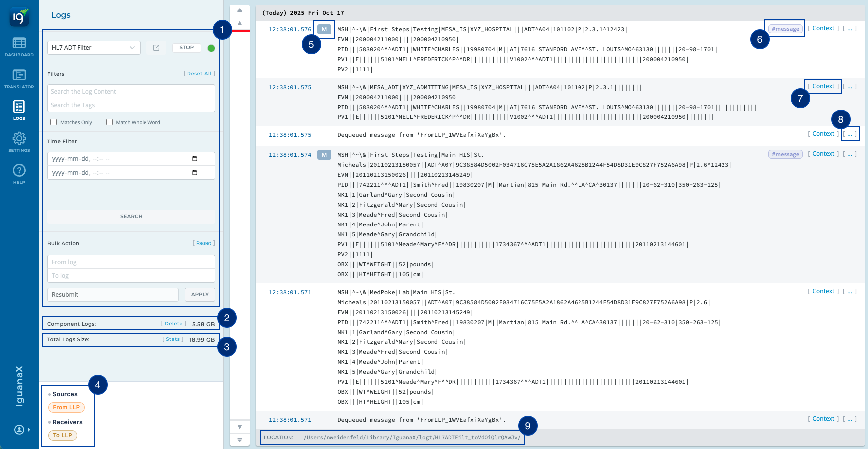Screen dimensions: 868x449
Task: Open the HL7 ADT Filter component dropdown
Action: click(94, 48)
